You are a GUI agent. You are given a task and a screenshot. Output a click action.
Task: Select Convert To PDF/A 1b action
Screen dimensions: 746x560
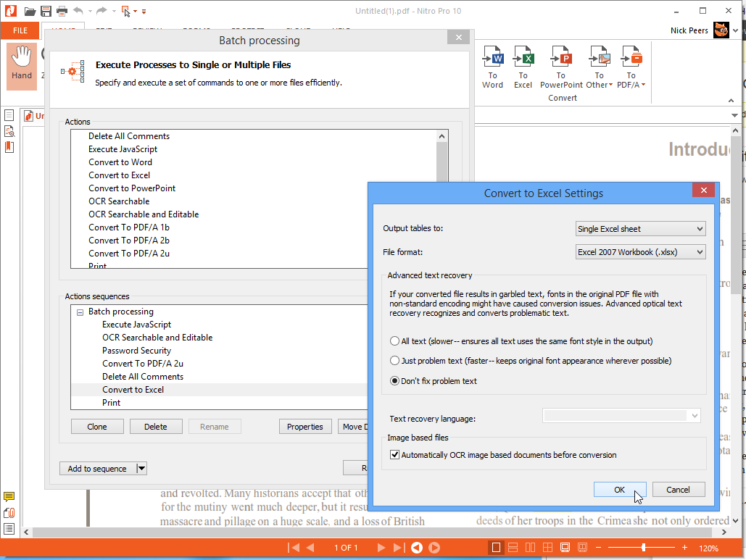click(129, 227)
